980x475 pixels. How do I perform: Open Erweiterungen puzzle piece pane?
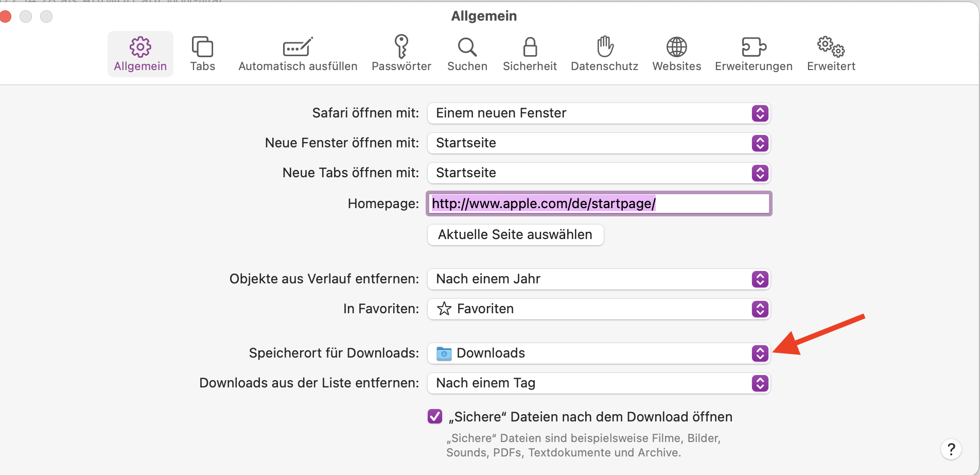(754, 54)
